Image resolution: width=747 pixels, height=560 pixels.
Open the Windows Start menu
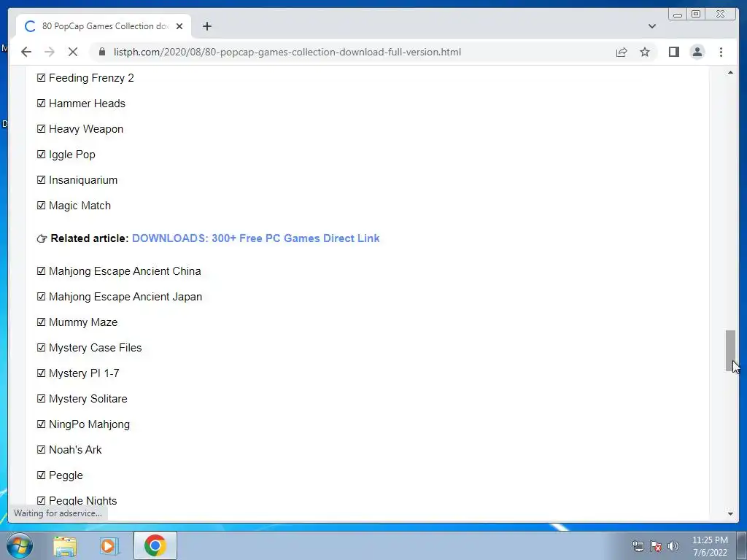19,545
